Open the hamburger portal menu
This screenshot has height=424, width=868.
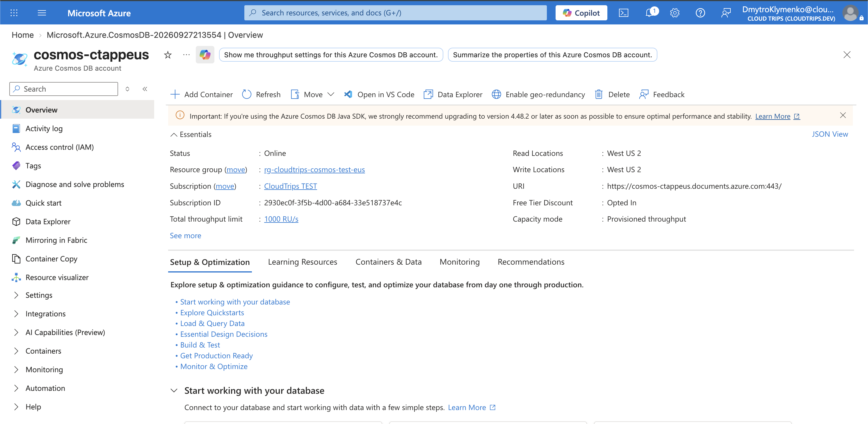(x=42, y=13)
